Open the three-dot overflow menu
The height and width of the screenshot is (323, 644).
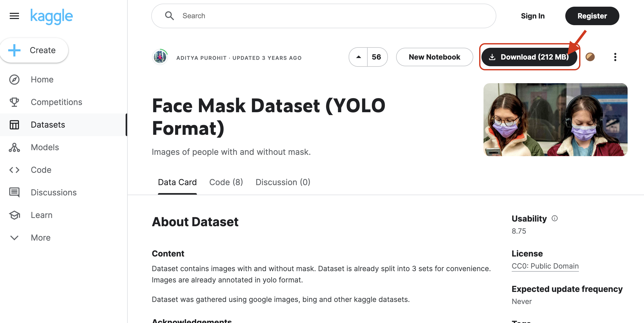615,57
